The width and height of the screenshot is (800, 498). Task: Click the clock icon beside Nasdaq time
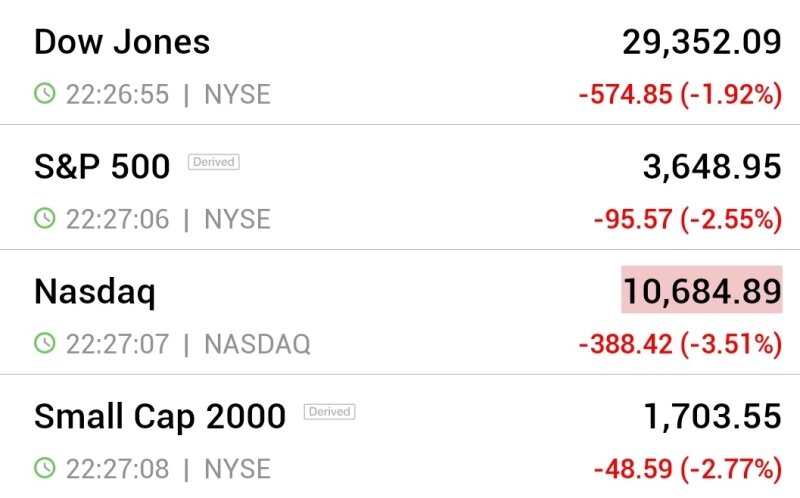tap(45, 344)
